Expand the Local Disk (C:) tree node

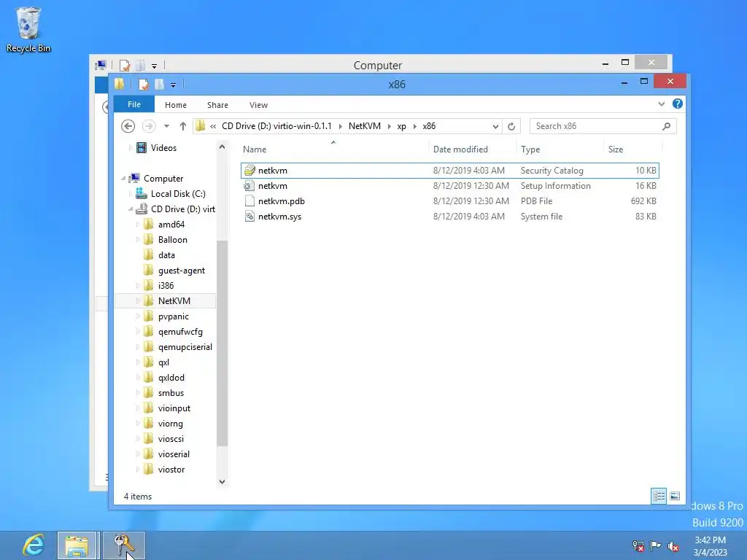[x=131, y=194]
